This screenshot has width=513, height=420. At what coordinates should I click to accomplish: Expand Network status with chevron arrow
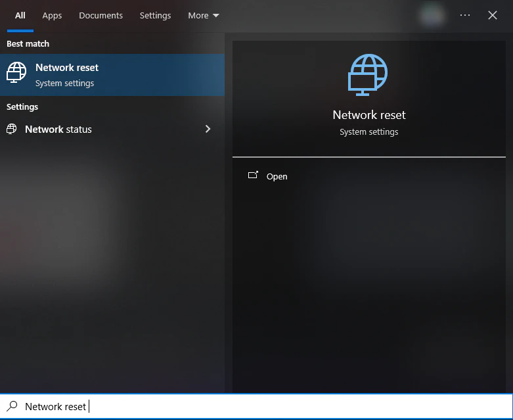tap(208, 129)
